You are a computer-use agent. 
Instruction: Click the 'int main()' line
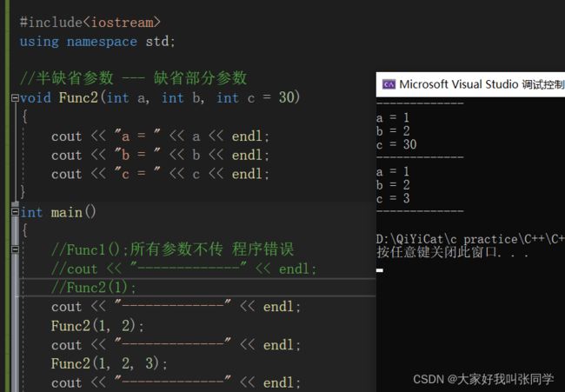click(58, 212)
